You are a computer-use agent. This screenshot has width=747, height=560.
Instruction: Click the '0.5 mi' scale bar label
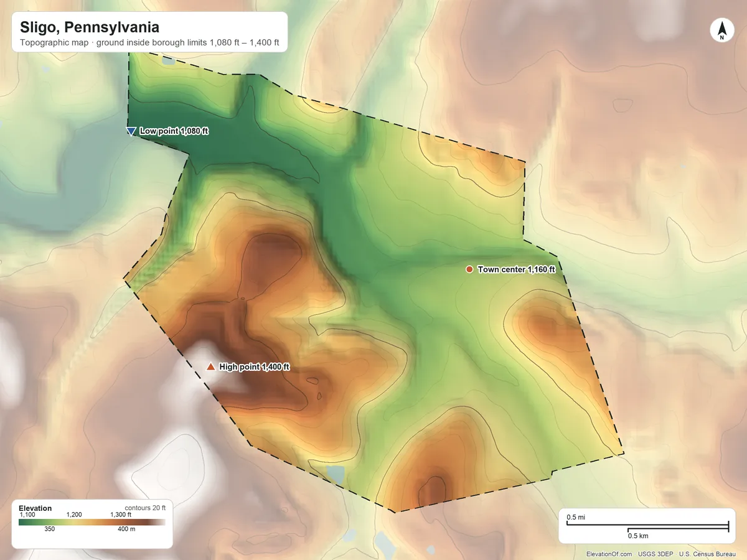click(x=576, y=518)
